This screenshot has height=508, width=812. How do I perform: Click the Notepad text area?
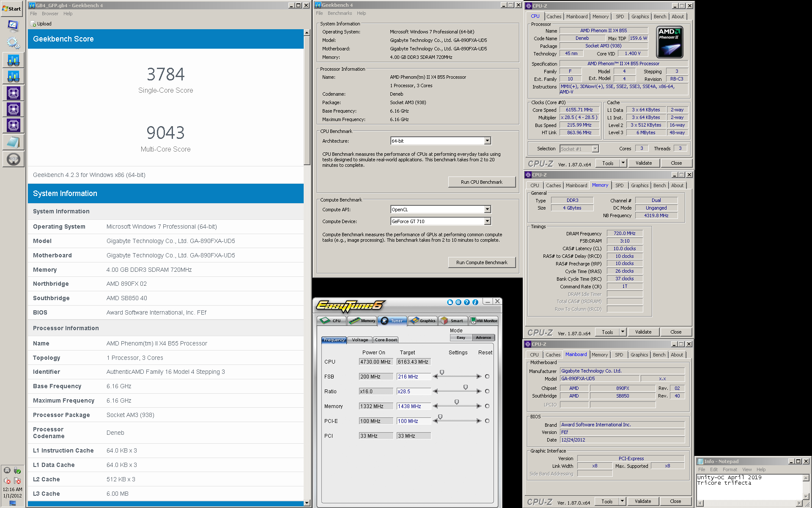click(x=749, y=486)
